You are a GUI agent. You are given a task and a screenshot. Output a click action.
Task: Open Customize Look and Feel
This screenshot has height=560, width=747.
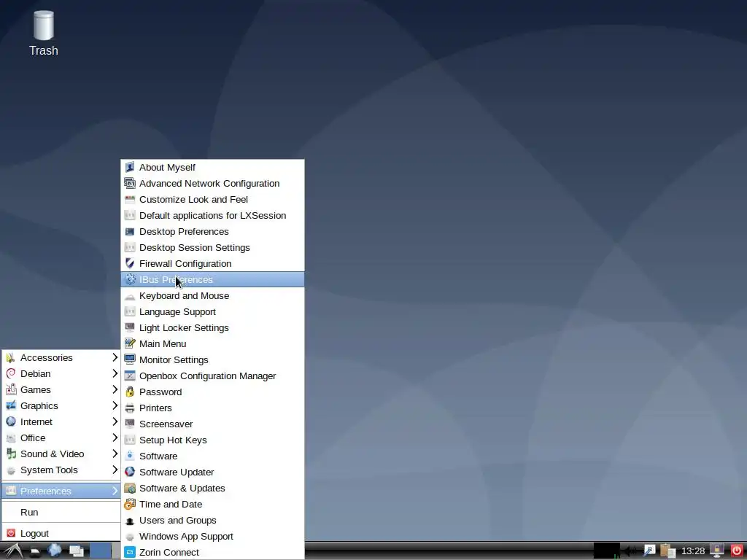point(212,200)
